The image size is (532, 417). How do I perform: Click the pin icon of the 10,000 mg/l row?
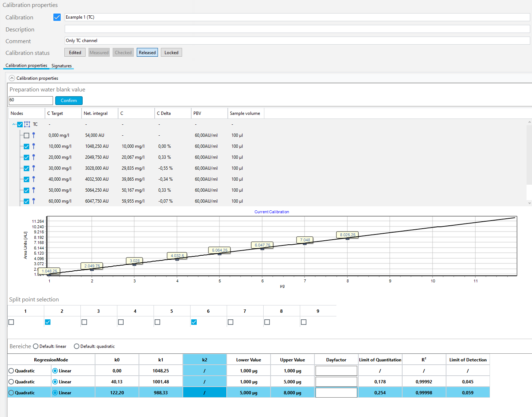(x=34, y=146)
